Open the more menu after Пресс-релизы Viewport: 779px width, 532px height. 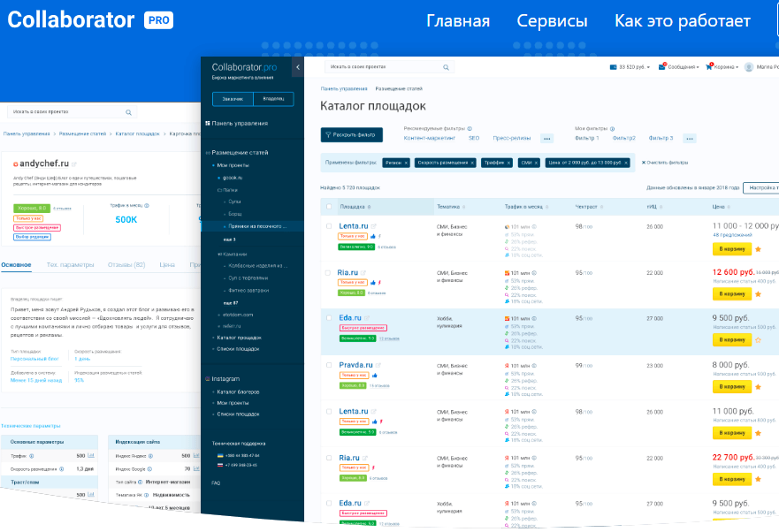point(547,139)
